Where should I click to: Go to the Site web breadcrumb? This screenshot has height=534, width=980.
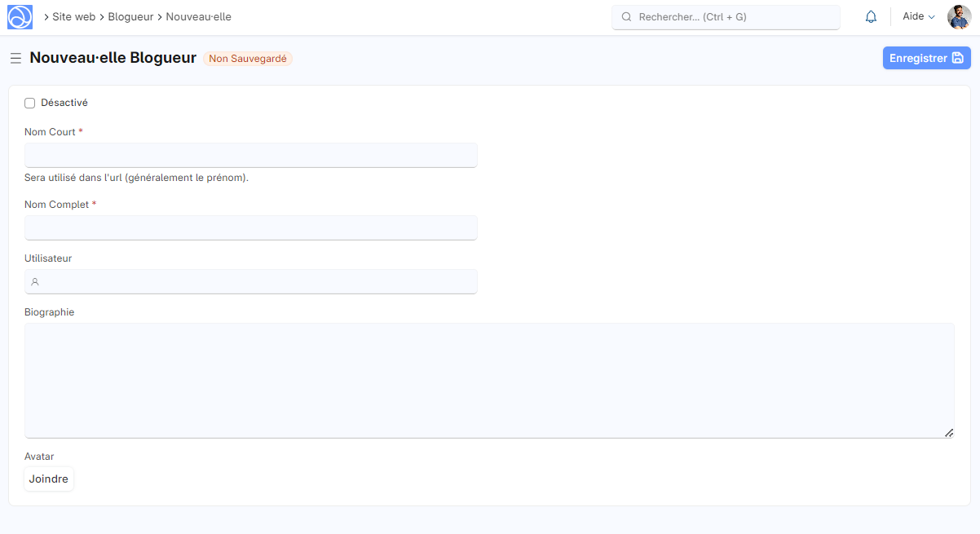(73, 17)
